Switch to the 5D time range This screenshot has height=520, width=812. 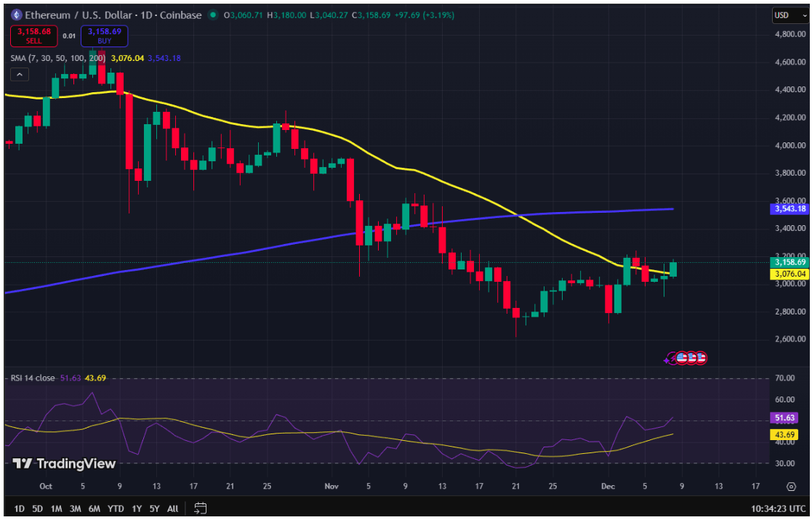[37, 508]
